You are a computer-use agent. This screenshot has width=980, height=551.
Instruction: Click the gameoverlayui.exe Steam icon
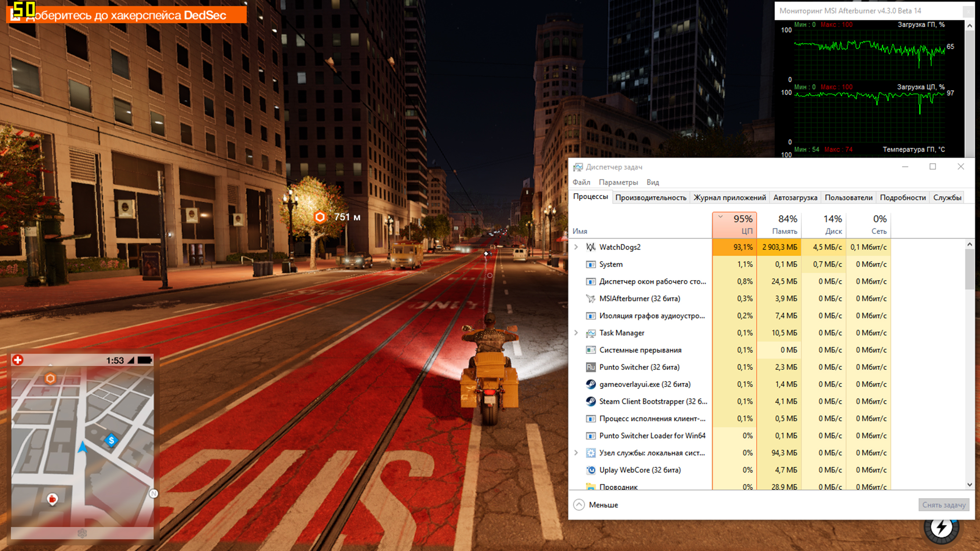pos(590,384)
